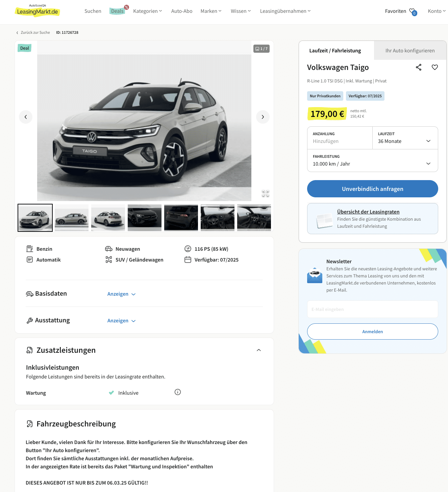
Task: Switch to Laufzeit / Fahrleistung tab
Action: click(x=335, y=51)
